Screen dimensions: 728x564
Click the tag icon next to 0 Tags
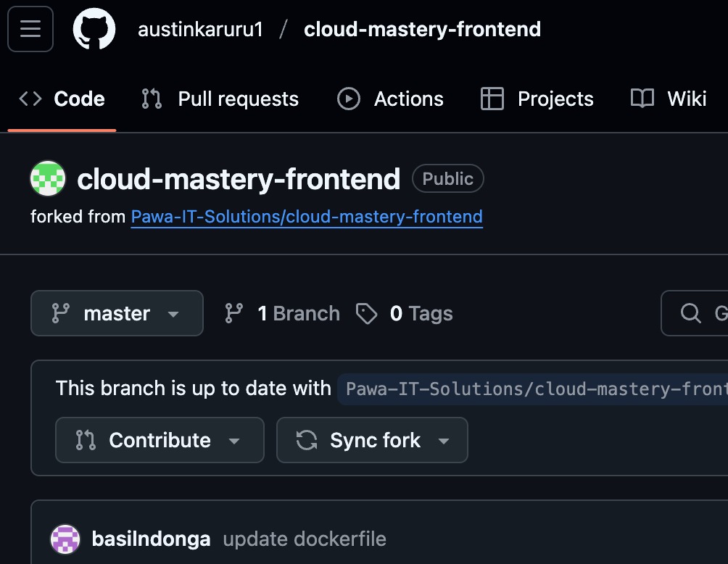(x=367, y=313)
